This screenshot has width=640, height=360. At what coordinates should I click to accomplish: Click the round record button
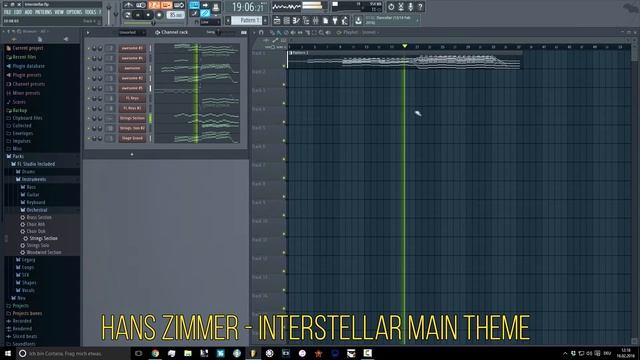point(159,15)
